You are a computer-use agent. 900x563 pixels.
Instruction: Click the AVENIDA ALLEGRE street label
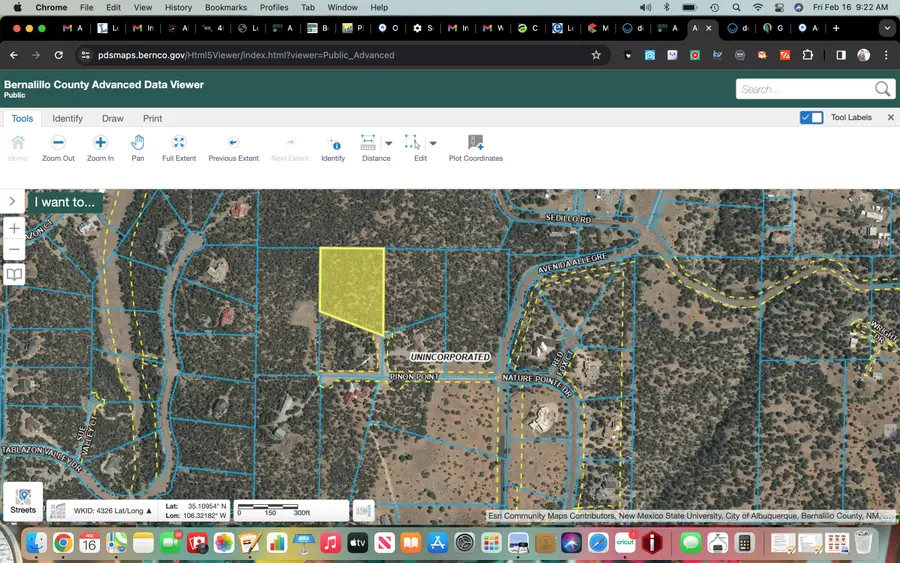(572, 262)
